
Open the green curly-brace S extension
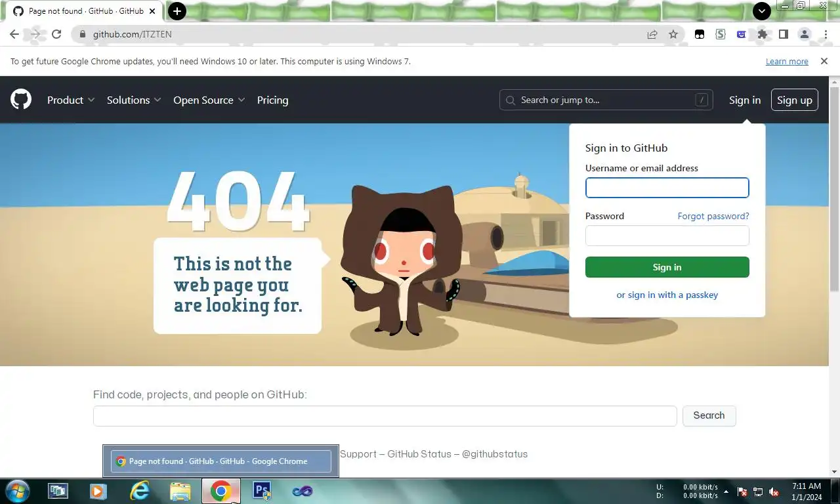click(x=721, y=34)
